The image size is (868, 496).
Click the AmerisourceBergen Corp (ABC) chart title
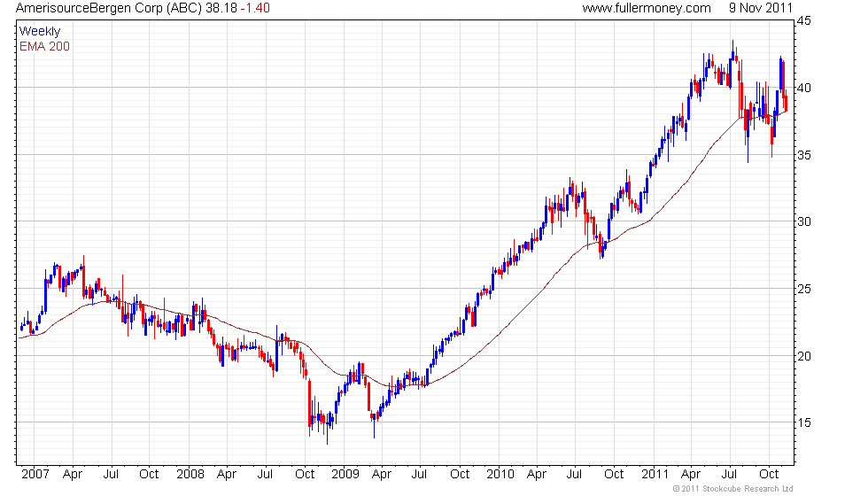tap(108, 8)
